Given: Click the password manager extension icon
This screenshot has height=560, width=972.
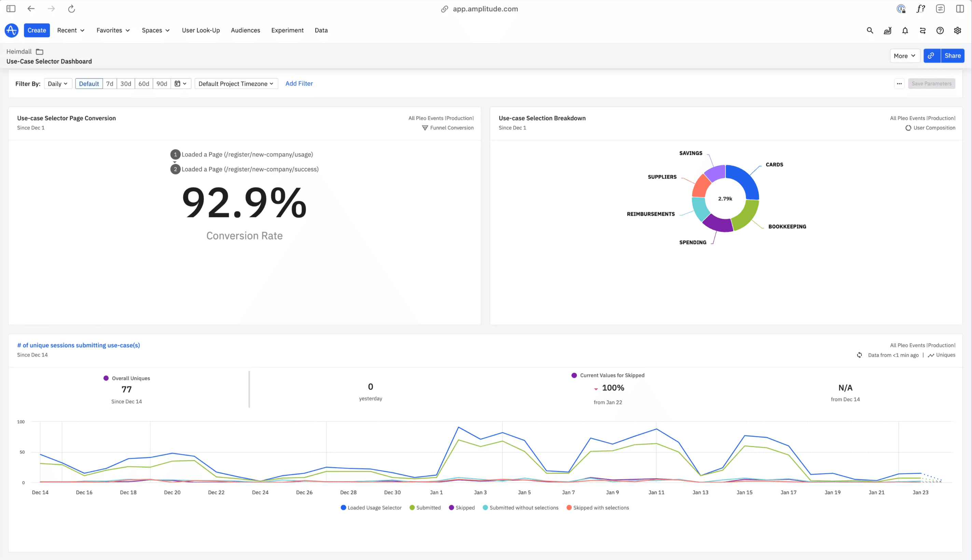Looking at the screenshot, I should coord(901,9).
